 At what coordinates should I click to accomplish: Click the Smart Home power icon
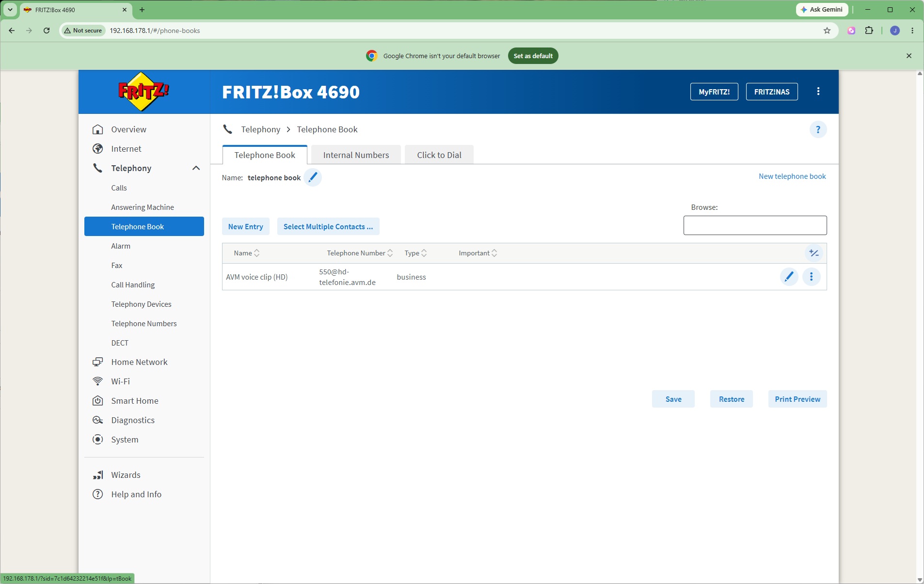(98, 401)
